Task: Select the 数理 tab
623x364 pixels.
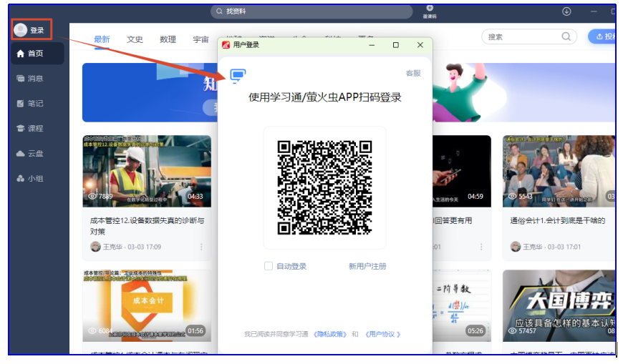Action: [168, 39]
